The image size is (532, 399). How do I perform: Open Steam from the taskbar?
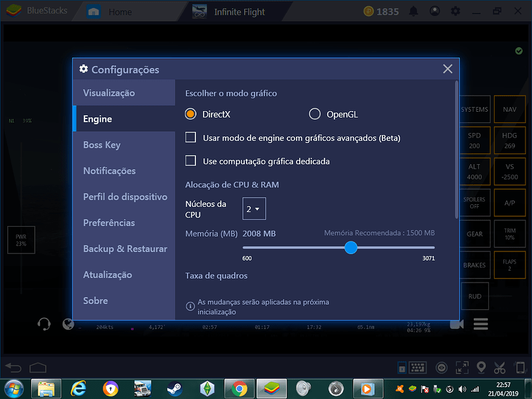point(175,389)
